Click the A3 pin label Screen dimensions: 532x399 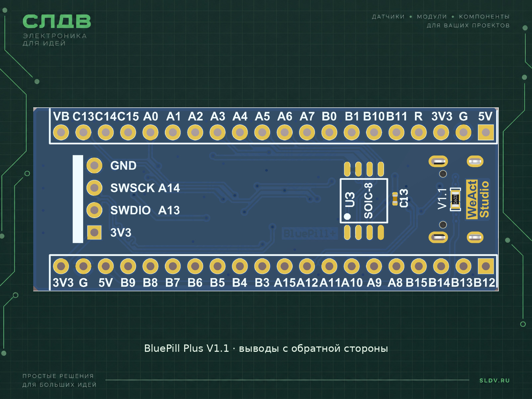(218, 116)
